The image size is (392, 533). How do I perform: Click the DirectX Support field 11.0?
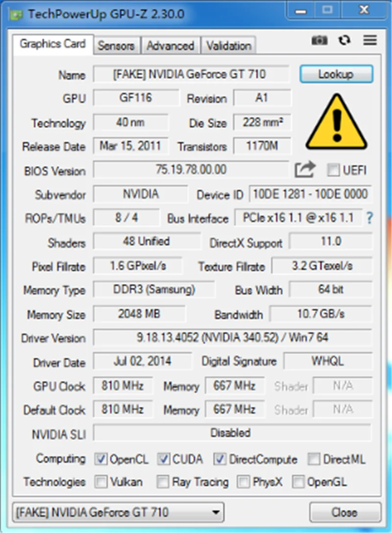coord(331,242)
